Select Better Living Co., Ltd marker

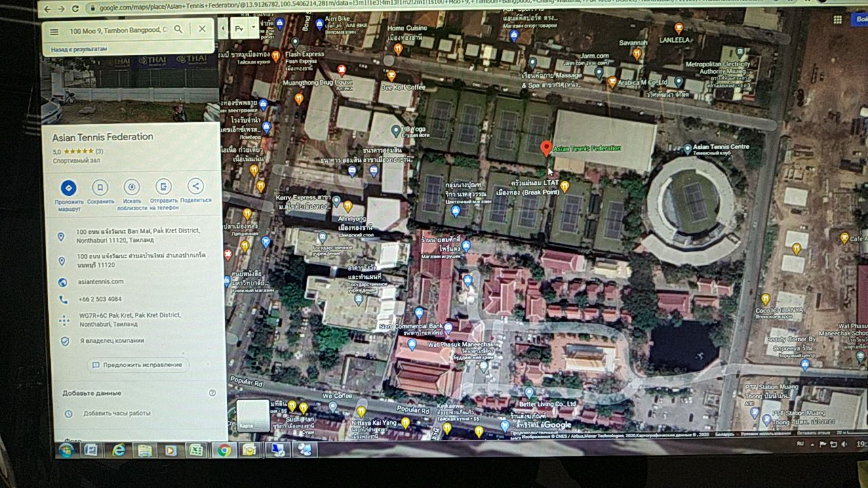[529, 392]
